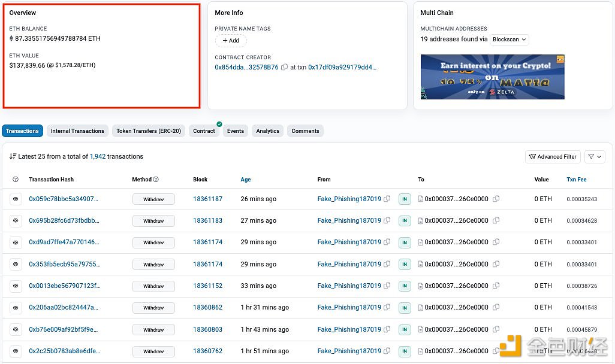Screen dimensions: 615x364
Task: Preview details via eye icon for 0xd9ad7ffe47a770146
Action: click(16, 242)
